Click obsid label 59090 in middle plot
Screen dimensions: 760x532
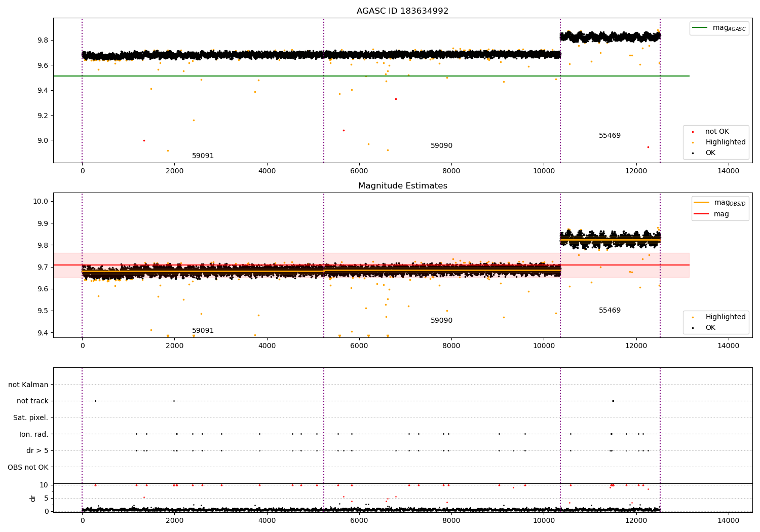[441, 320]
